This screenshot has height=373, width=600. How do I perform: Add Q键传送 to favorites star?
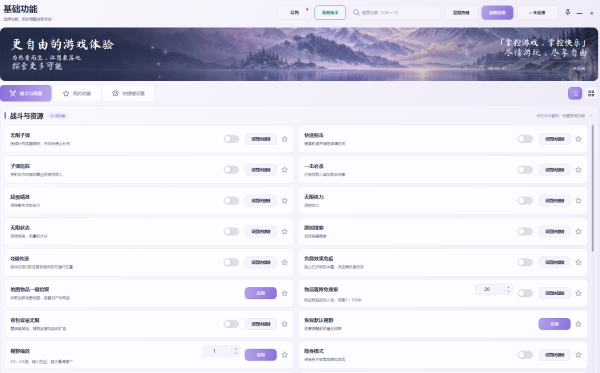click(284, 262)
